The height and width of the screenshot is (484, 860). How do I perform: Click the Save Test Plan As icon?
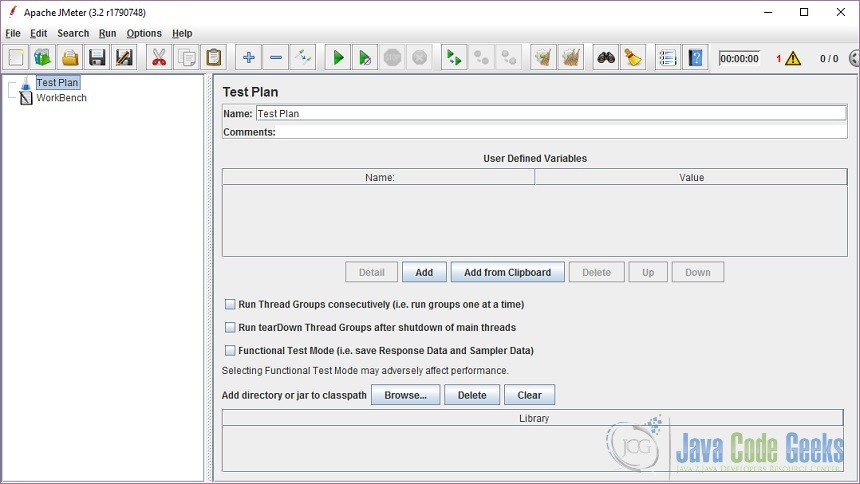(x=124, y=57)
